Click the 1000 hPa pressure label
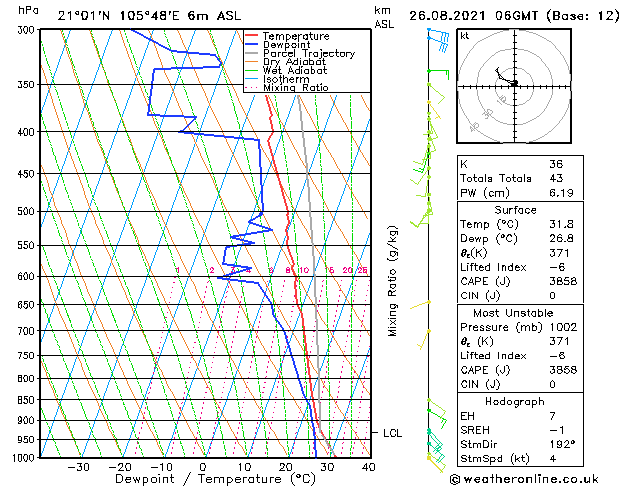Viewport: 629px width, 486px height. point(24,458)
